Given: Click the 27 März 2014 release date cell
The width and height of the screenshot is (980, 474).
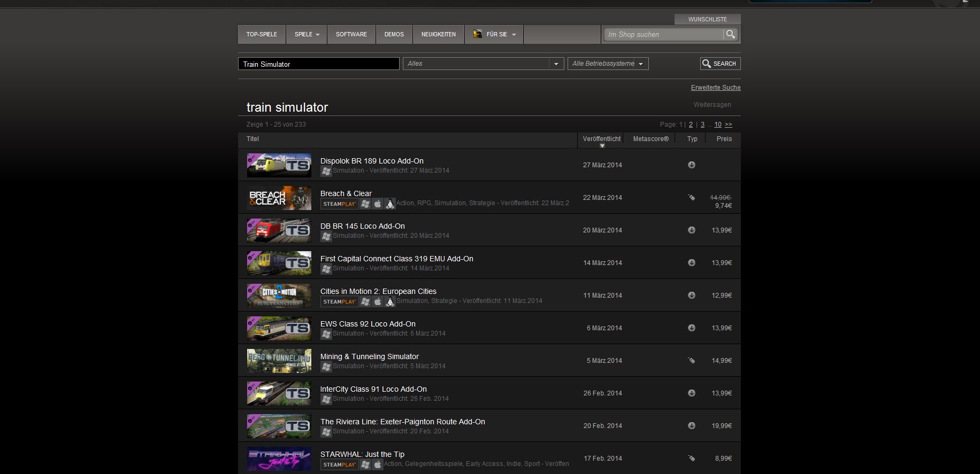Looking at the screenshot, I should 602,165.
